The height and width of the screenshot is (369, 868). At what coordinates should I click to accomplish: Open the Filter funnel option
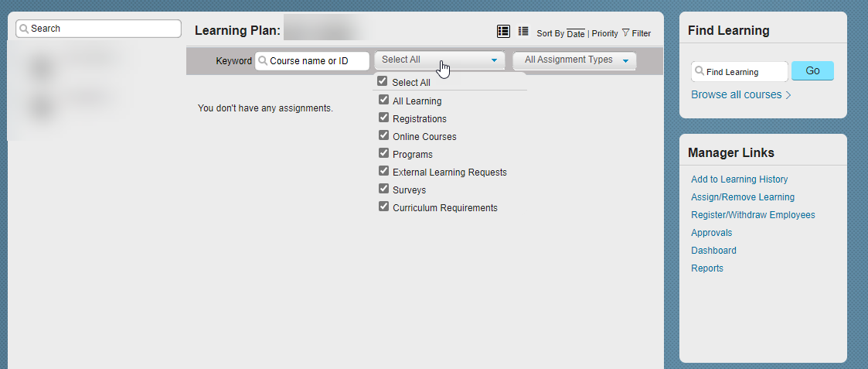tap(636, 33)
